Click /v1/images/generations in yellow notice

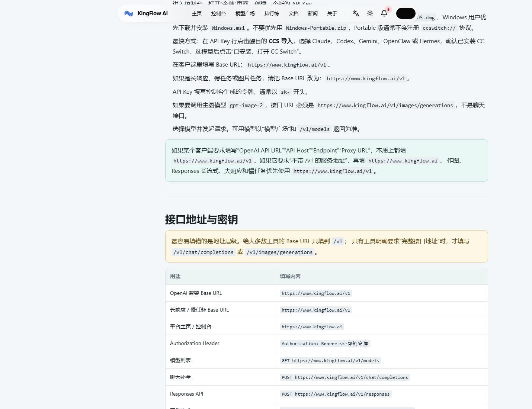280,252
